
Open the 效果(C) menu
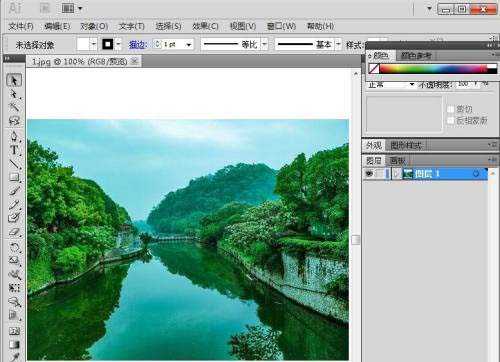[205, 26]
